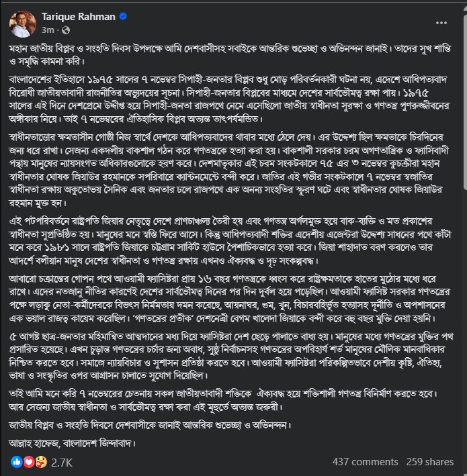Open the 2.7K reactions list
The height and width of the screenshot is (476, 467).
[61, 462]
